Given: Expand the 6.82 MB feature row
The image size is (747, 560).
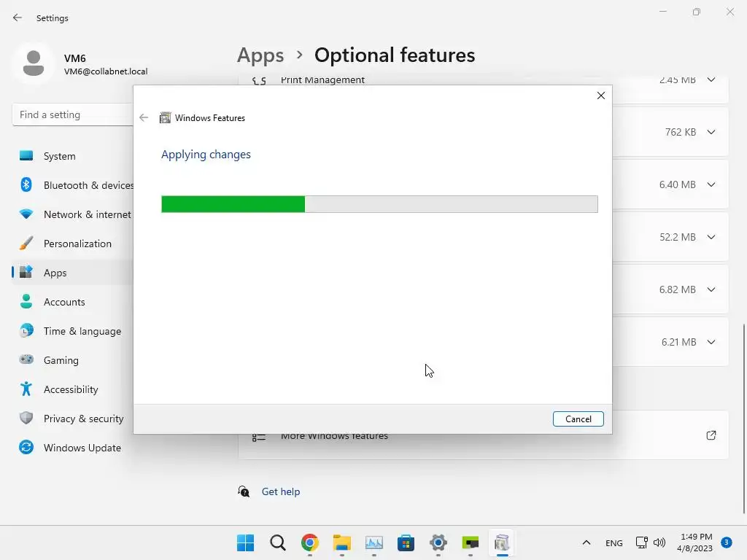Looking at the screenshot, I should 711,289.
